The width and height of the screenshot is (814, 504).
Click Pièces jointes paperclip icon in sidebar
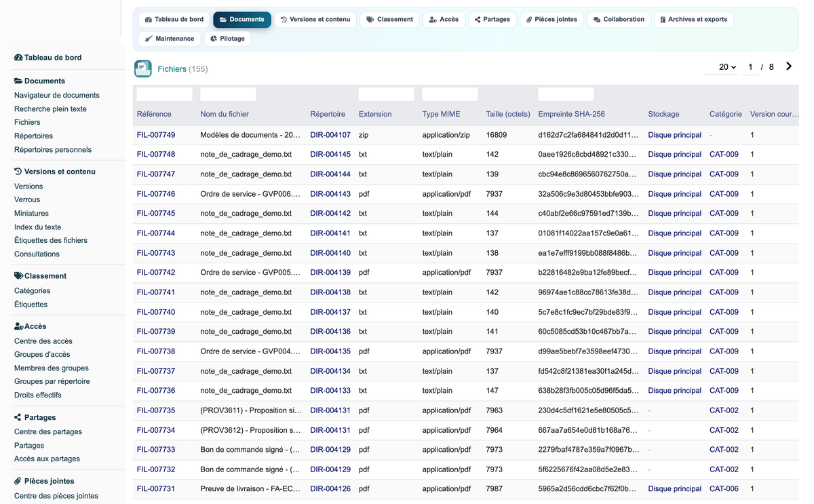click(18, 481)
